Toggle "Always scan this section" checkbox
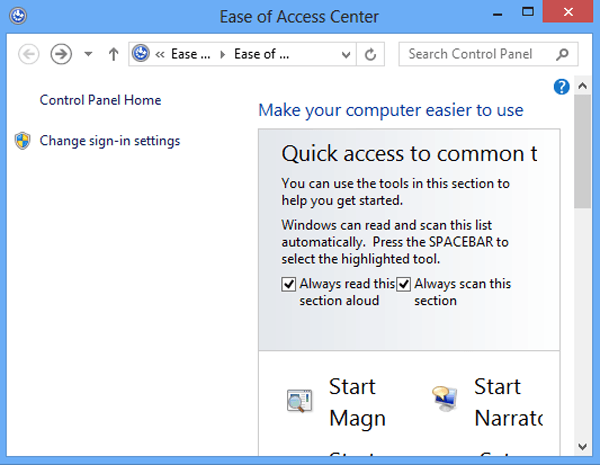 pyautogui.click(x=403, y=284)
